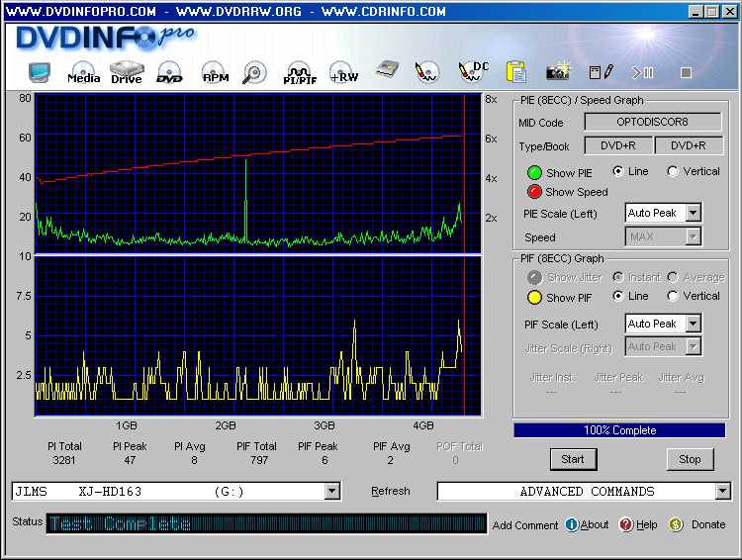Open the PIE Scale Auto Peak dropdown

pos(693,213)
